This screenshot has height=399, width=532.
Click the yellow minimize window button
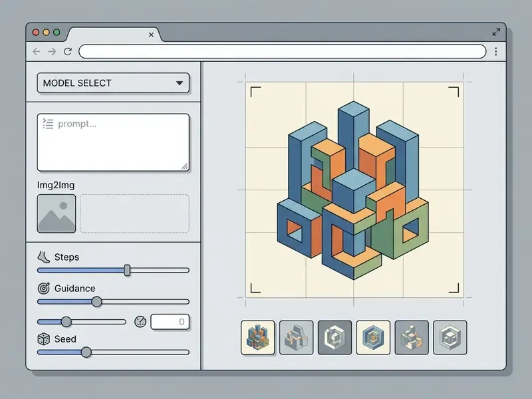(x=46, y=32)
